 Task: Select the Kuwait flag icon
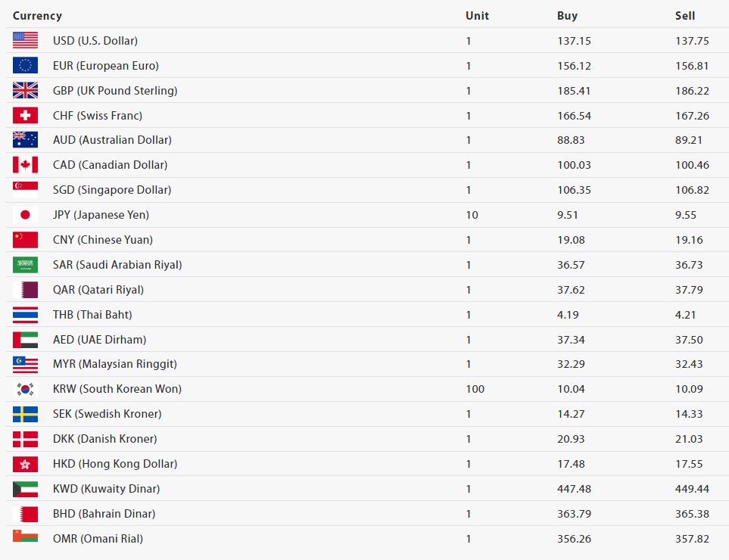coord(25,489)
